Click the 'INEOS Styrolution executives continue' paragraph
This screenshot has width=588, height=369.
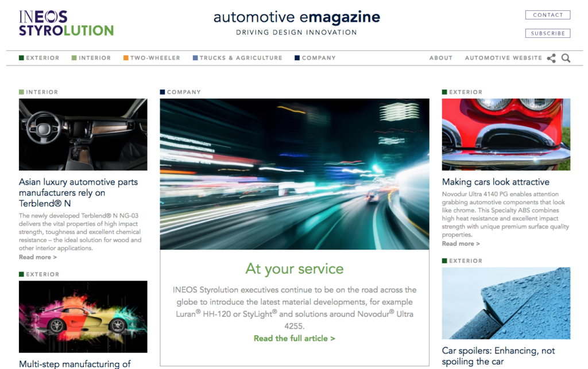(295, 308)
